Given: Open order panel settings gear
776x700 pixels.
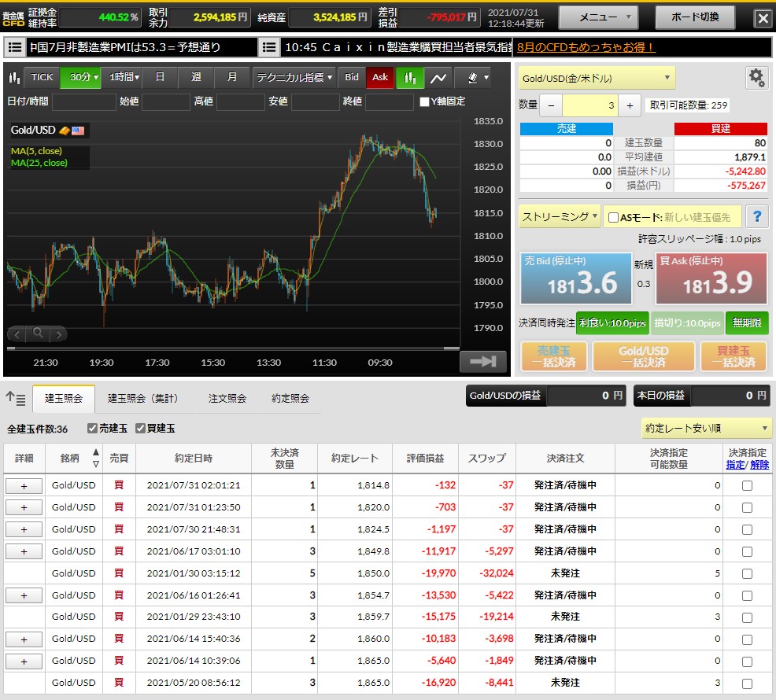Looking at the screenshot, I should point(756,78).
